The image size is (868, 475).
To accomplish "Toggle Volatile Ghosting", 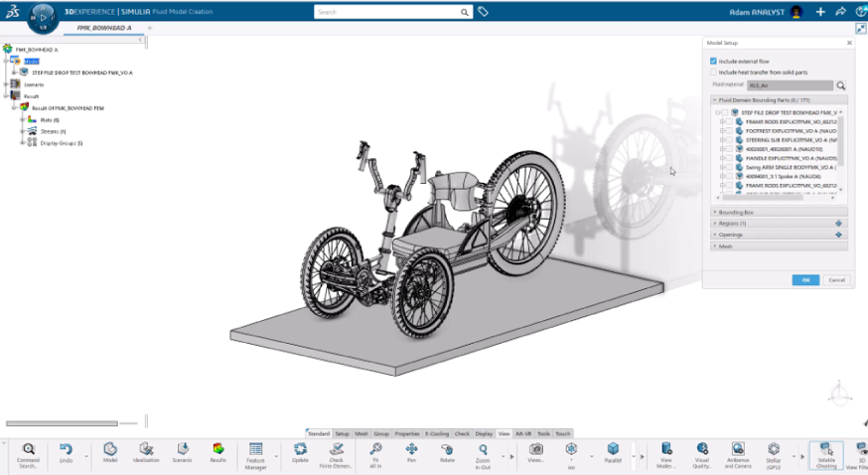I will (826, 455).
